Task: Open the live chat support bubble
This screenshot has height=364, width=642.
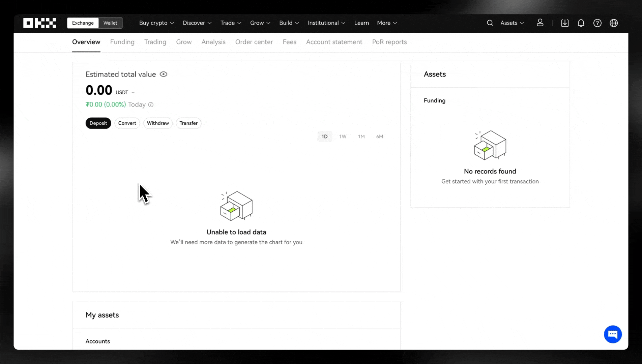Action: (x=613, y=334)
